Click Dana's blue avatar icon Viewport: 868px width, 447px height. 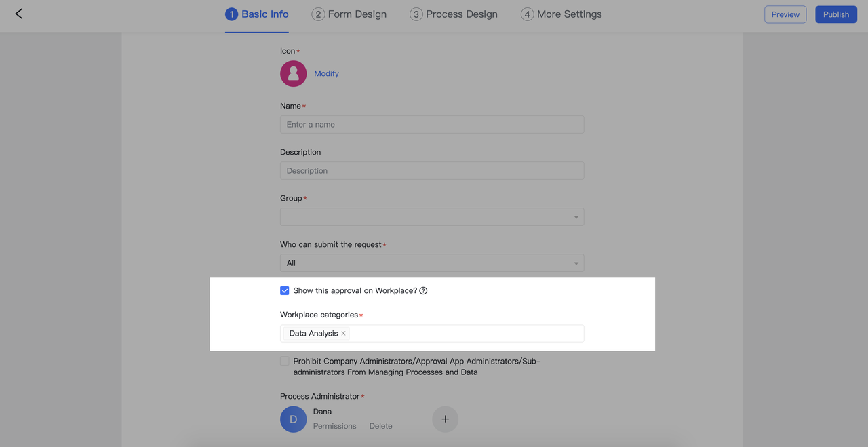point(293,419)
